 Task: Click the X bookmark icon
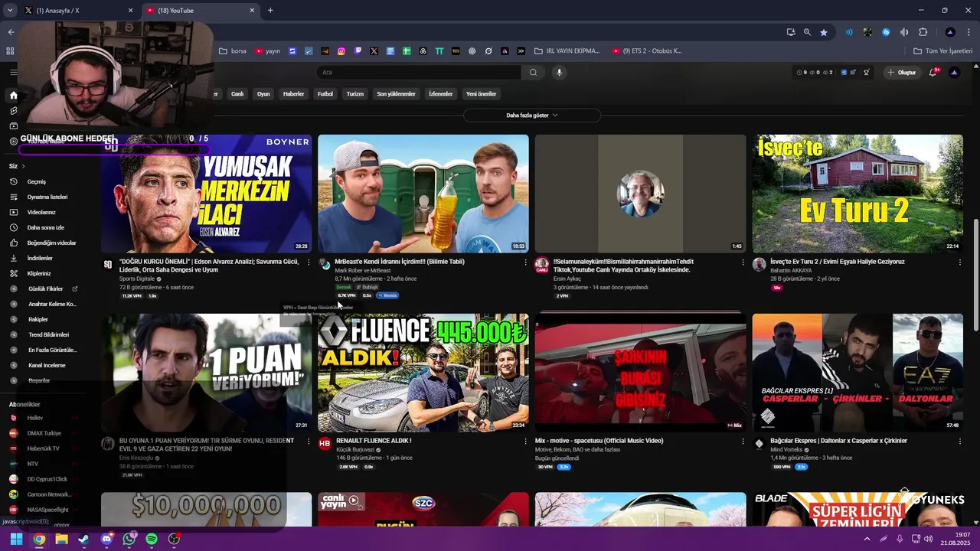tap(374, 51)
